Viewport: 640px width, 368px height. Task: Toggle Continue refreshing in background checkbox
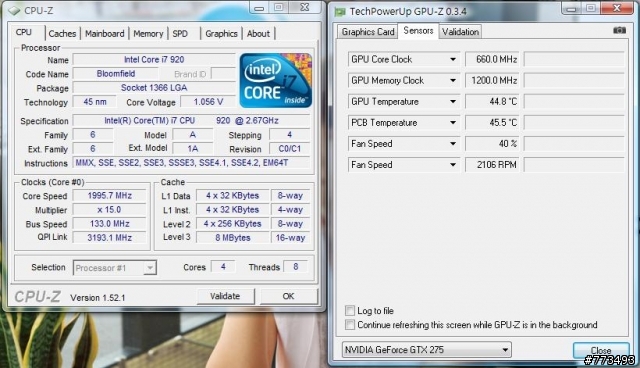click(350, 325)
